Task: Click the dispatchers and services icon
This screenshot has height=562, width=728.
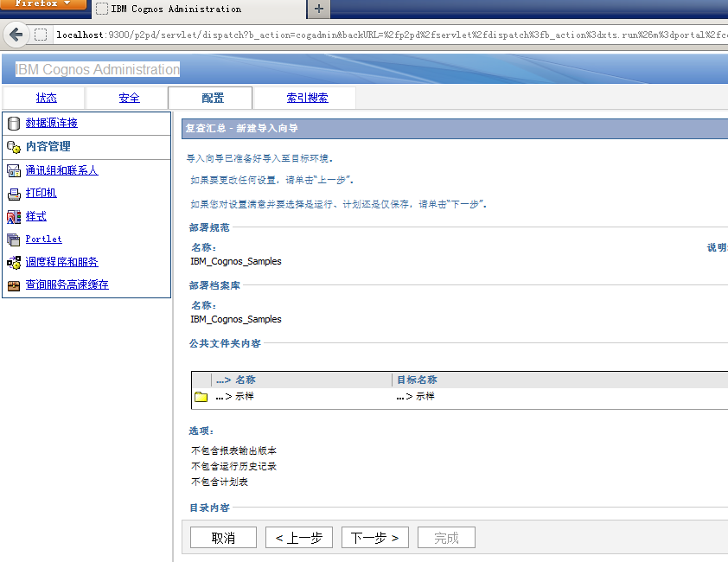Action: [x=14, y=263]
